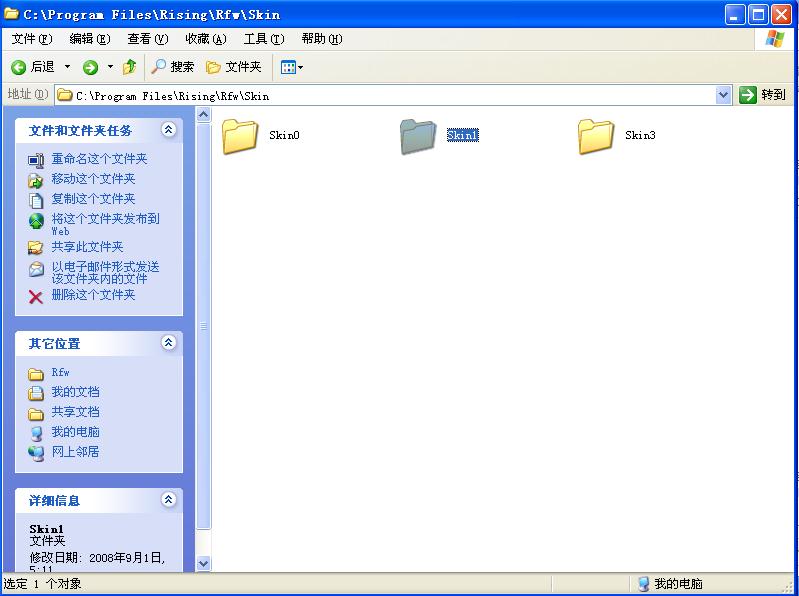
Task: Open the 编辑(E) menu
Action: 90,39
